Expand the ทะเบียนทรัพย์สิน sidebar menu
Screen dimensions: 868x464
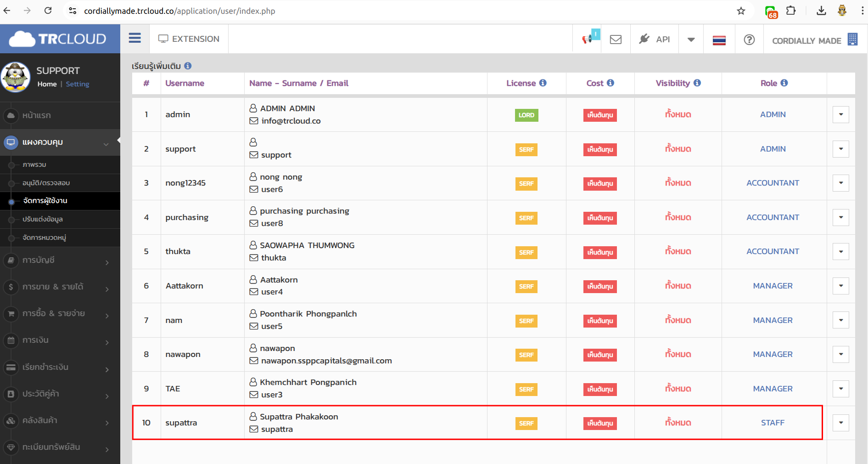click(x=60, y=447)
